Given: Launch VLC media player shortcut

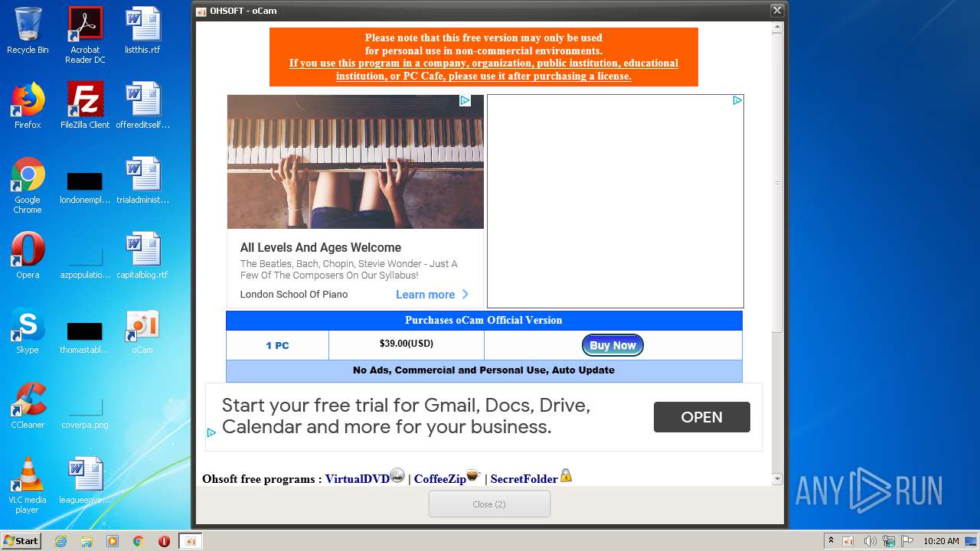Looking at the screenshot, I should pyautogui.click(x=28, y=485).
